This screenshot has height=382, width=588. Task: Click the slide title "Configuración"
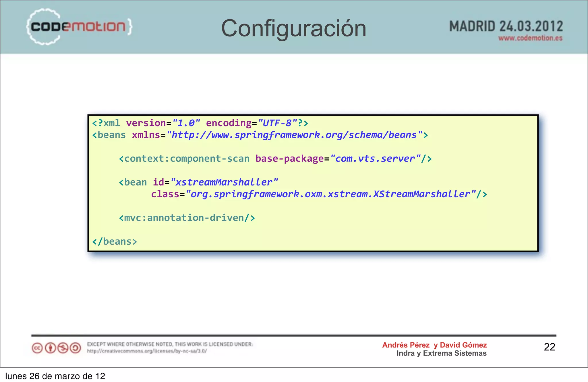click(294, 28)
